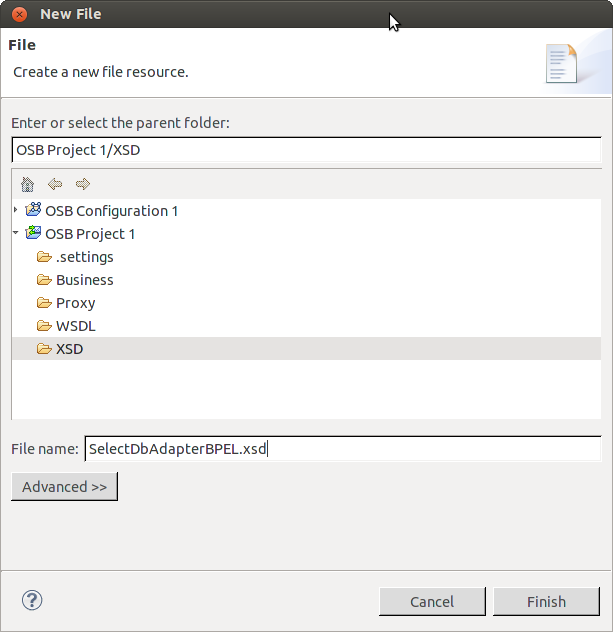Viewport: 613px width, 632px height.
Task: Select the XSD folder
Action: [69, 349]
